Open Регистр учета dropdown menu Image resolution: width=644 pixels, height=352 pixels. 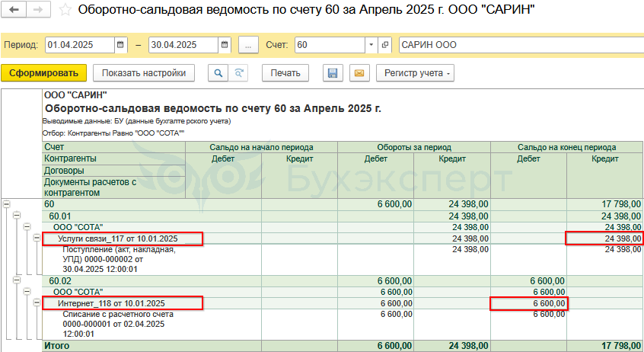click(x=415, y=73)
